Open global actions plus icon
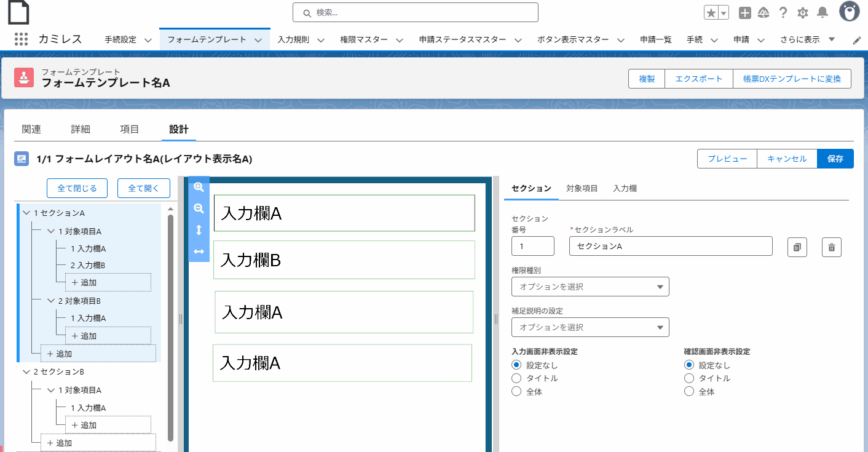The height and width of the screenshot is (452, 868). click(744, 13)
